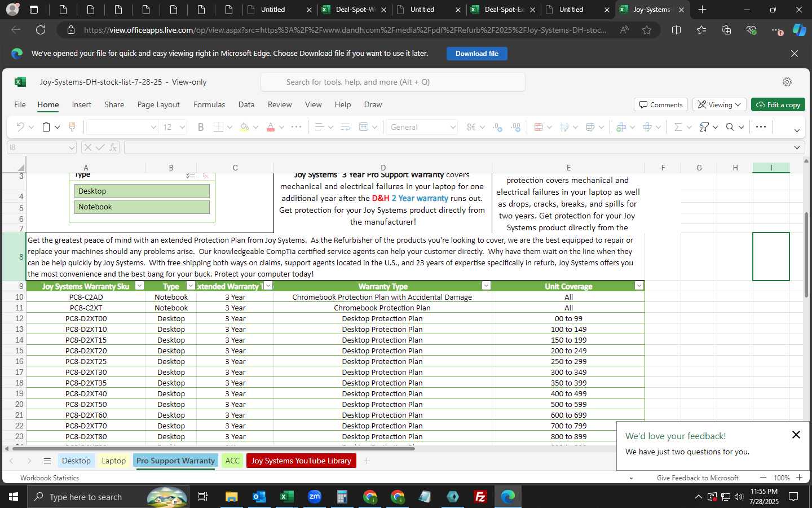The height and width of the screenshot is (508, 812).
Task: Click the Insert cells icon
Action: tap(621, 127)
